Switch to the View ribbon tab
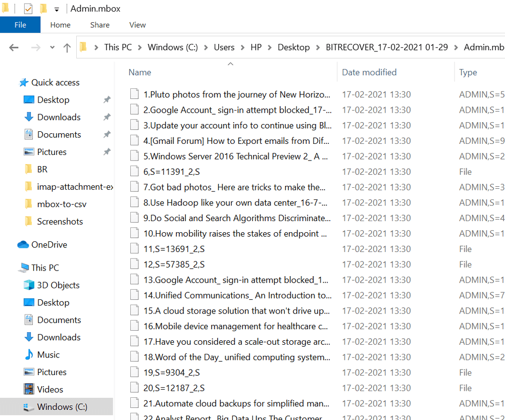 click(x=137, y=25)
